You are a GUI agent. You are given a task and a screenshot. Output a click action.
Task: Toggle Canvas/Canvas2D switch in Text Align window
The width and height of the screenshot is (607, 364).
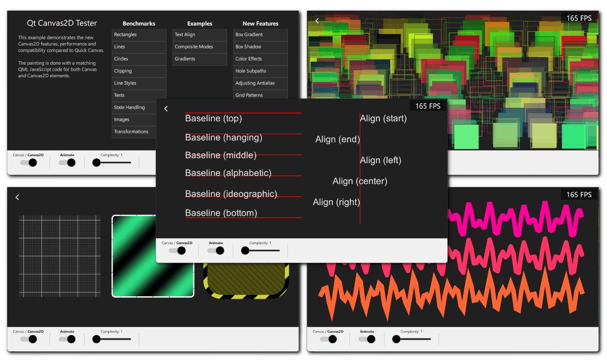pos(178,250)
